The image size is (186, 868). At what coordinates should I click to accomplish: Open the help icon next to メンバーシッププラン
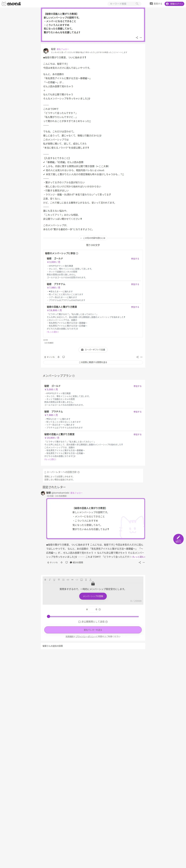pos(73,376)
